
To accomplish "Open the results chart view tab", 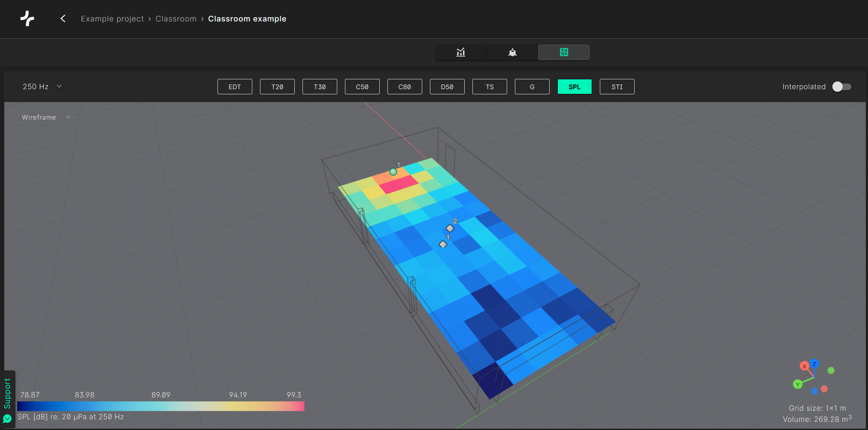I will [460, 52].
